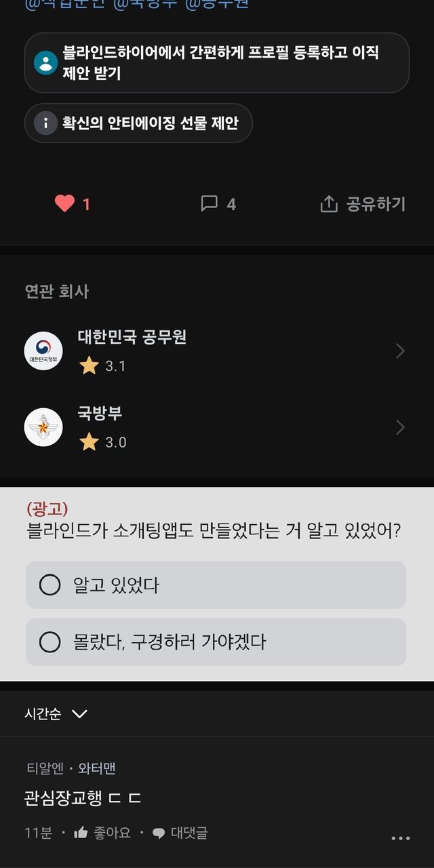Open the 대한민국 공무원 company name
This screenshot has height=868, width=434.
coord(132,337)
